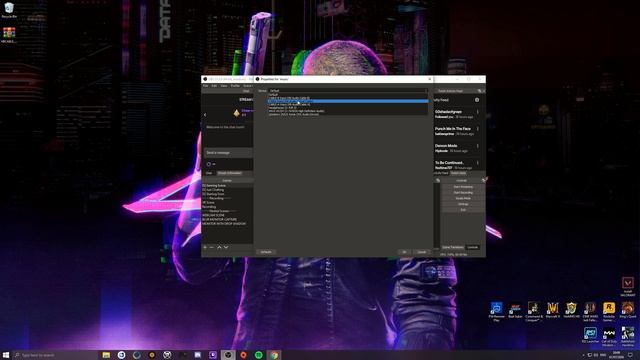Open the options menu for Punch Me In The Face

coord(478,129)
